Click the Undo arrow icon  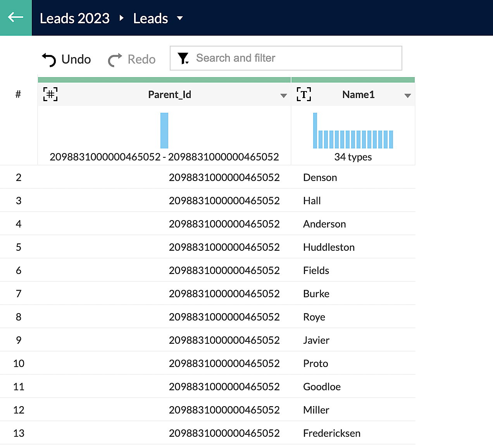click(49, 60)
